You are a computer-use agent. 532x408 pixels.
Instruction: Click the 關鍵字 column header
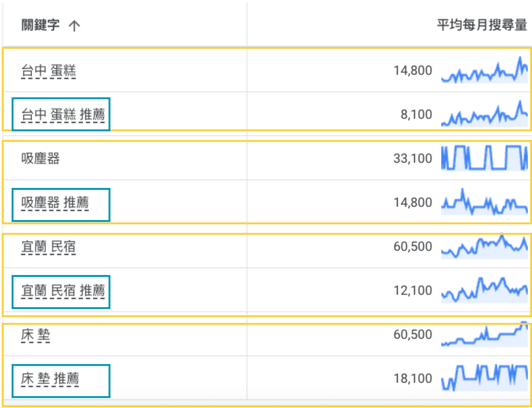pyautogui.click(x=40, y=25)
